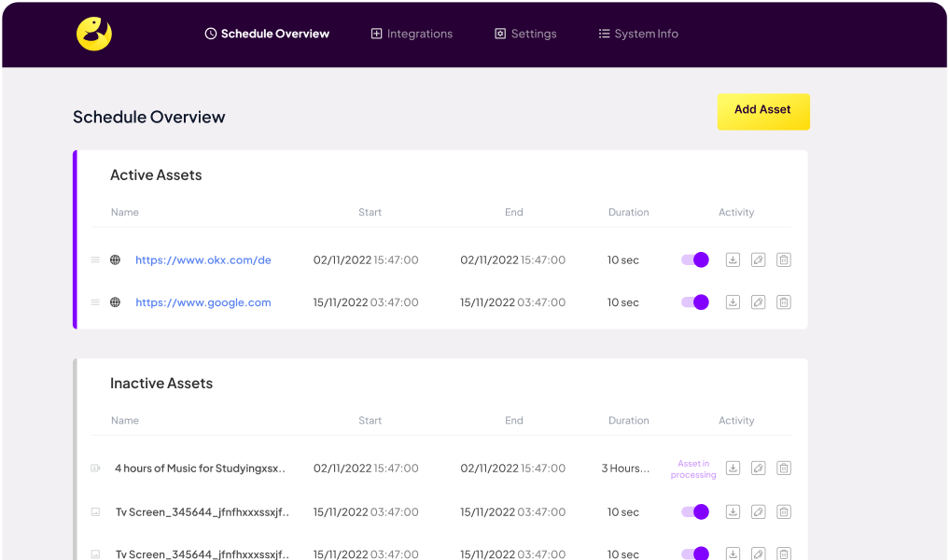This screenshot has height=560, width=950.
Task: Disable the google.com asset toggle
Action: 695,302
